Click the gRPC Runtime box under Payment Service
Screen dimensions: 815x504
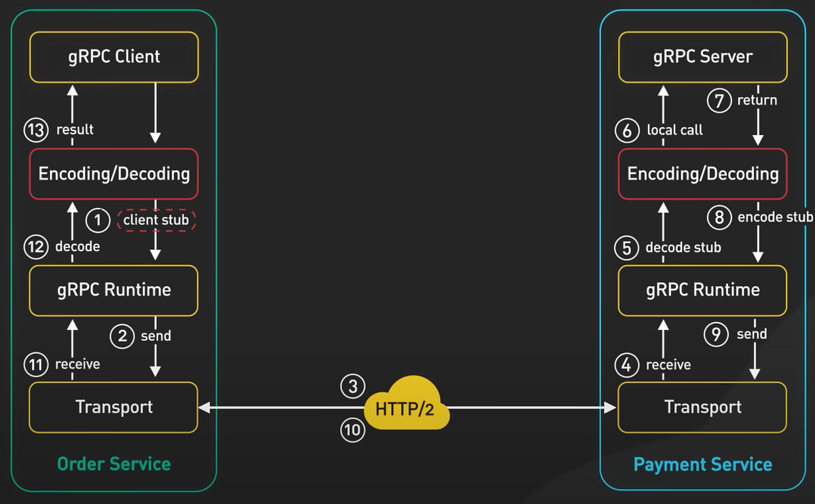(x=702, y=290)
